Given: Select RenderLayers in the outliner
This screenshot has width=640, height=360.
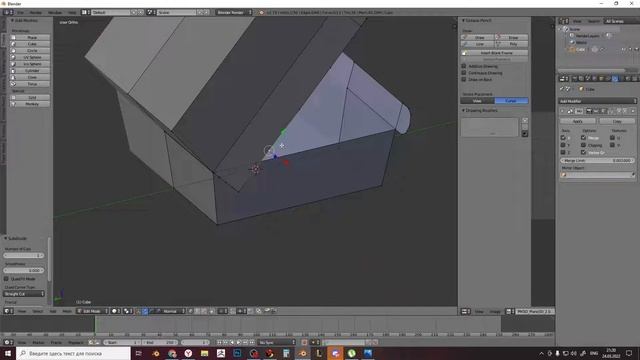Looking at the screenshot, I should (587, 36).
